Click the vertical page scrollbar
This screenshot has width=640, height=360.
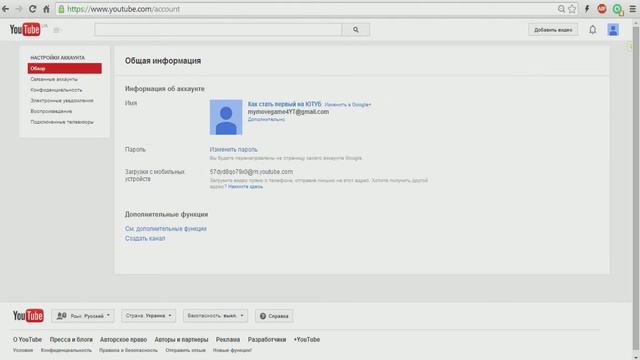click(x=636, y=188)
